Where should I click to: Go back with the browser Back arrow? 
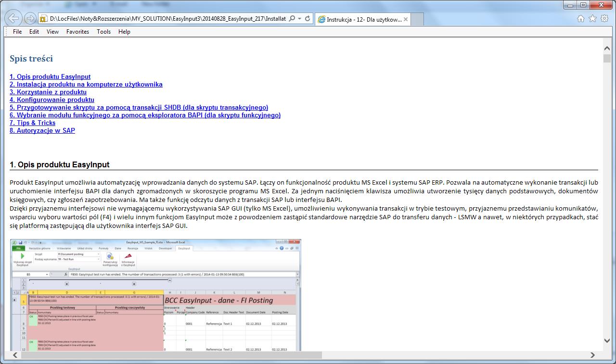[14, 19]
